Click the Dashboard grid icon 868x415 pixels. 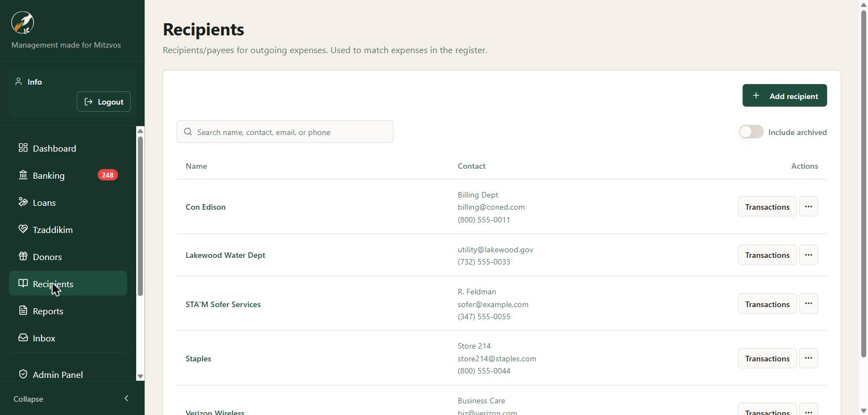[x=23, y=148]
